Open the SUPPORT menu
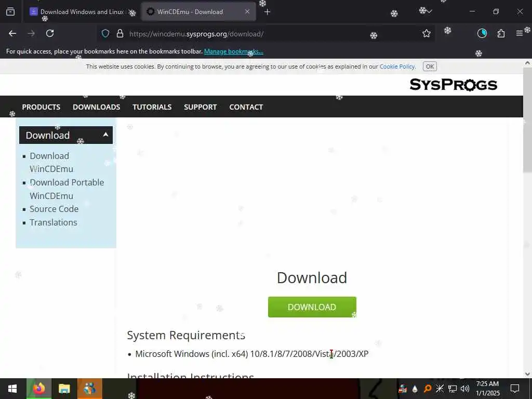Screen dimensions: 532x399 [x=200, y=107]
